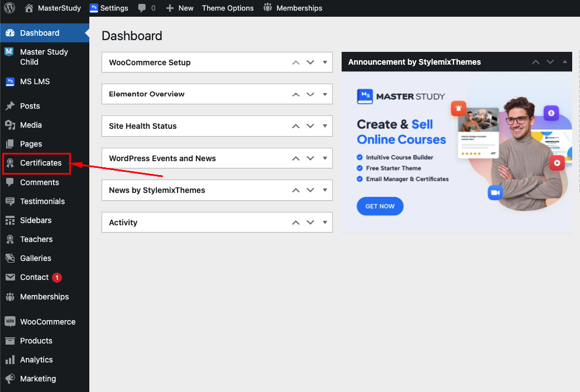The image size is (580, 392).
Task: Move WordPress Events and News widget up
Action: point(295,158)
